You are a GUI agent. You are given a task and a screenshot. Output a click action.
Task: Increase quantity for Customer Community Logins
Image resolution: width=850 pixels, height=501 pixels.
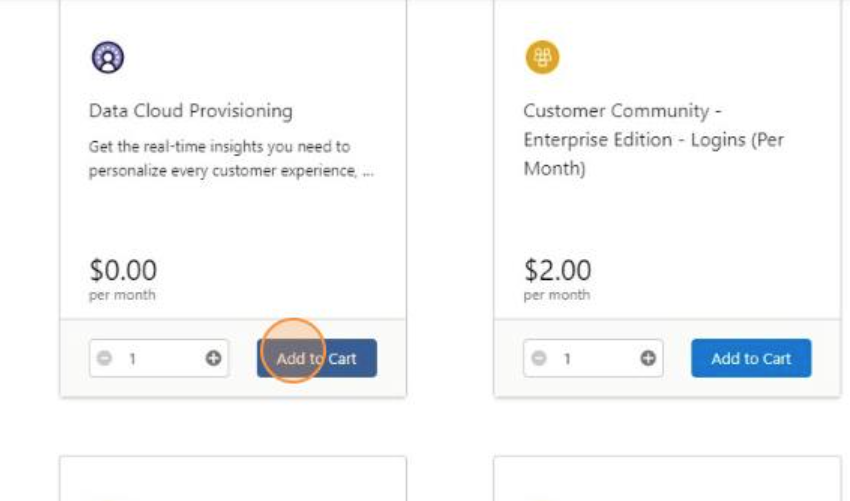tap(648, 358)
